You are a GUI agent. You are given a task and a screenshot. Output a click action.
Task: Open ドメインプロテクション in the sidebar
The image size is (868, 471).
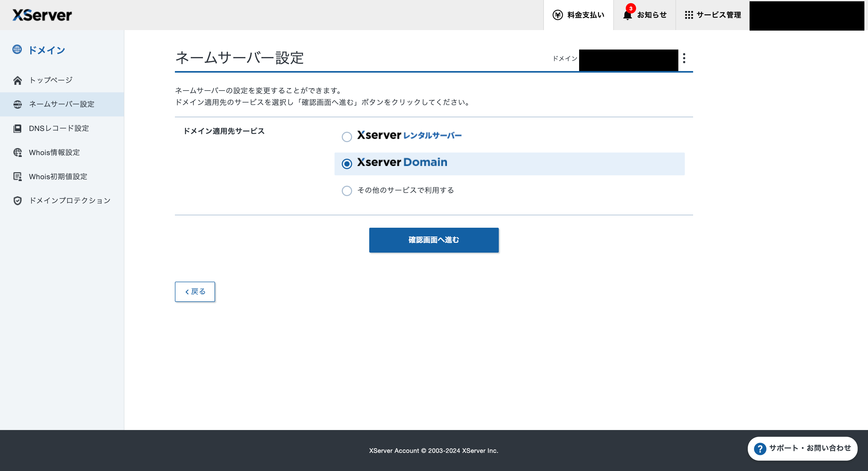pos(62,201)
